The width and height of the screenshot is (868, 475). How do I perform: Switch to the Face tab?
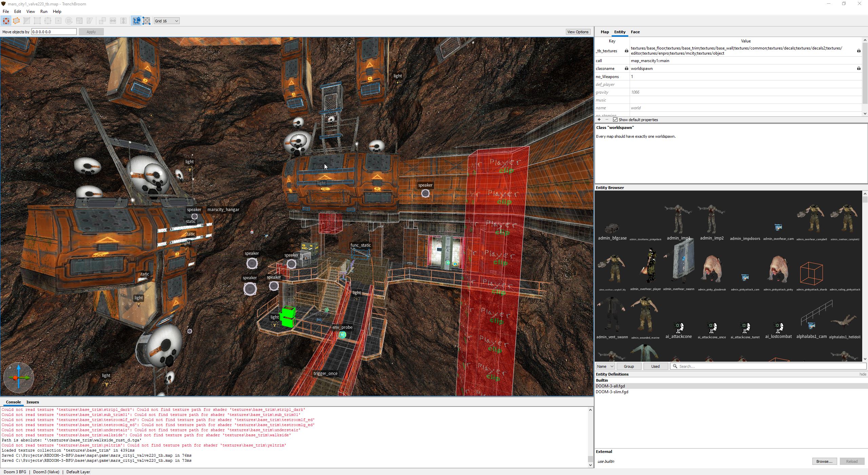point(635,32)
